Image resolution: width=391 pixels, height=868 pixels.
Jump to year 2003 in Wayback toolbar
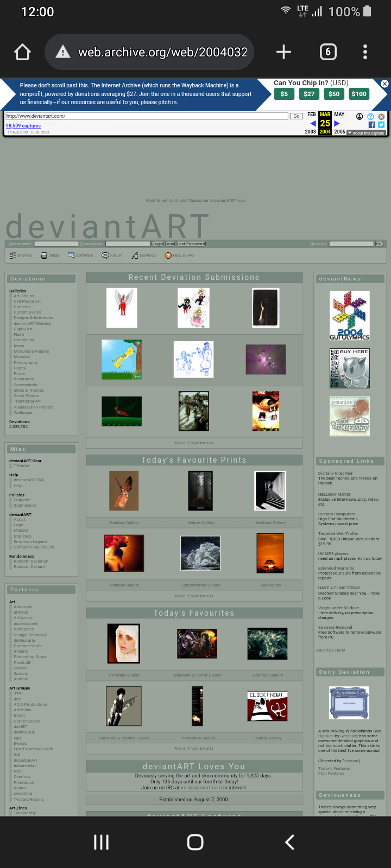click(x=311, y=132)
